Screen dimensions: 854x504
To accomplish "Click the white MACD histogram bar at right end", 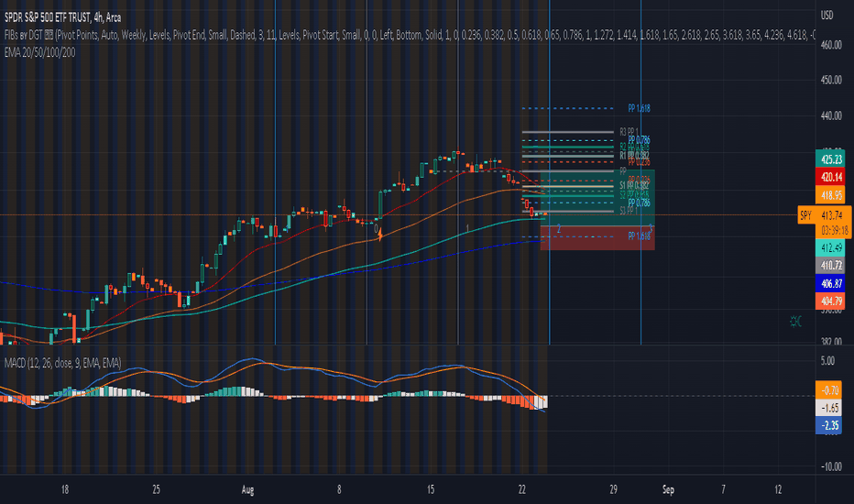I will (x=543, y=402).
